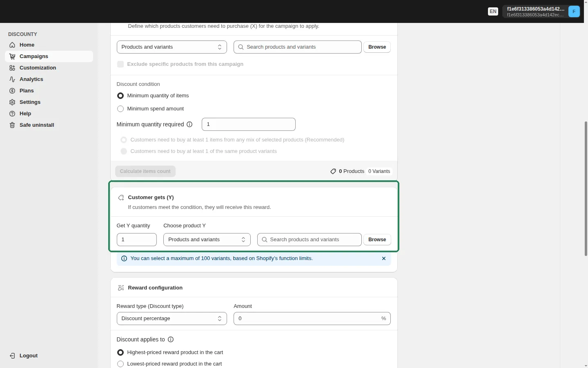
Task: Select Lowest-priced reward product in the cart
Action: (x=120, y=364)
